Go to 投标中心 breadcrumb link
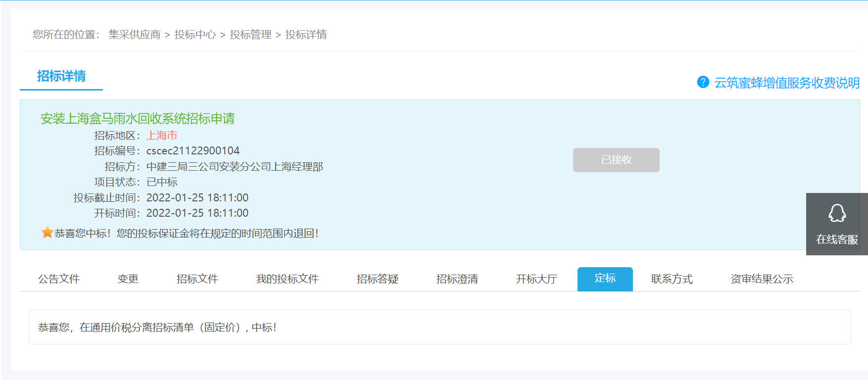This screenshot has height=380, width=868. click(x=195, y=35)
